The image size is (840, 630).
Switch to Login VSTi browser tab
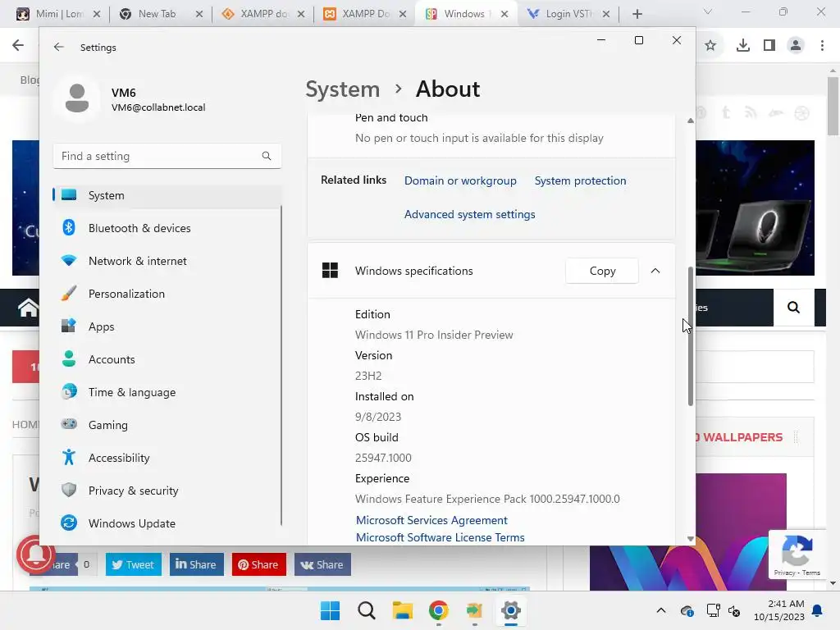568,14
